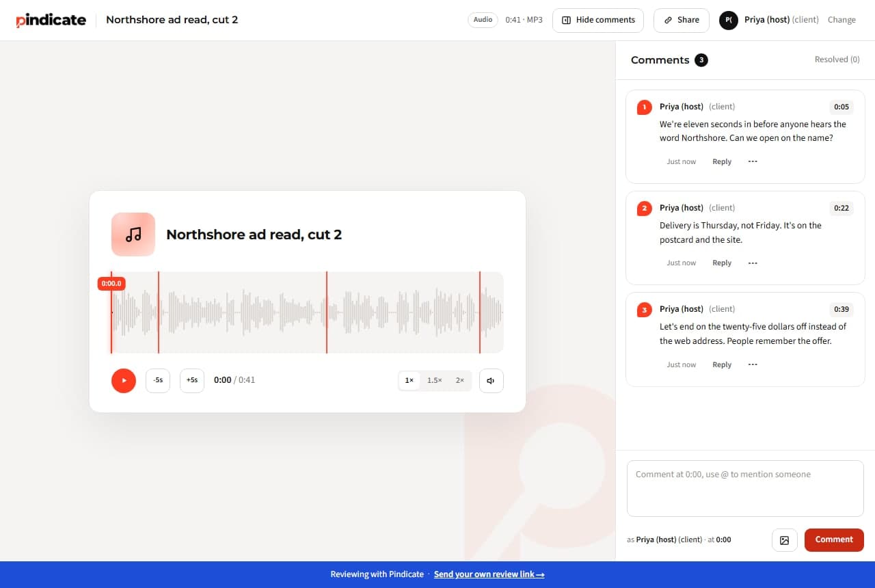Jump to the 0:05 timestamp badge
Viewport: 875px width, 588px height.
coord(842,107)
